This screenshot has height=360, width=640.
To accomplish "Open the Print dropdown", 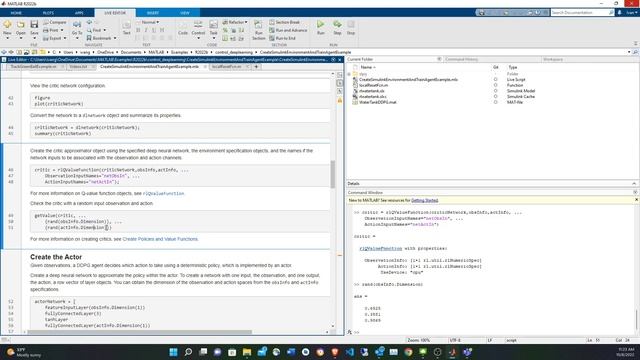I will (62, 30).
